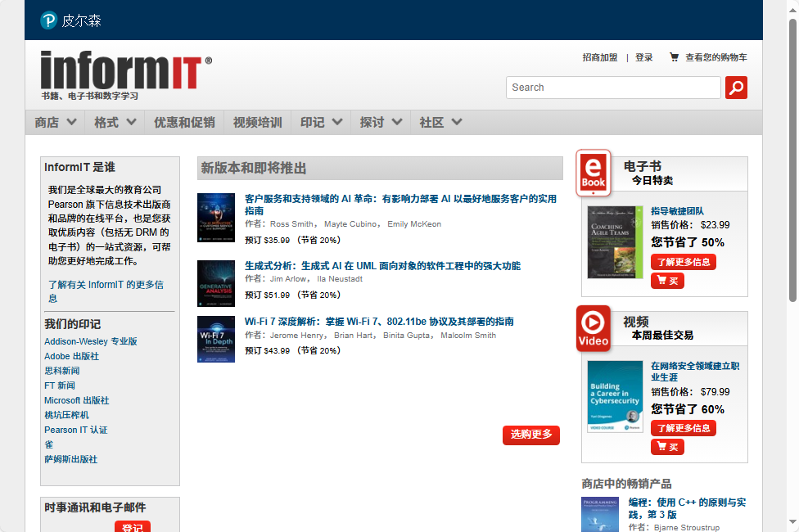Click 买 button for 指导敏捷团队
Screen dimensions: 799x532
click(x=667, y=281)
